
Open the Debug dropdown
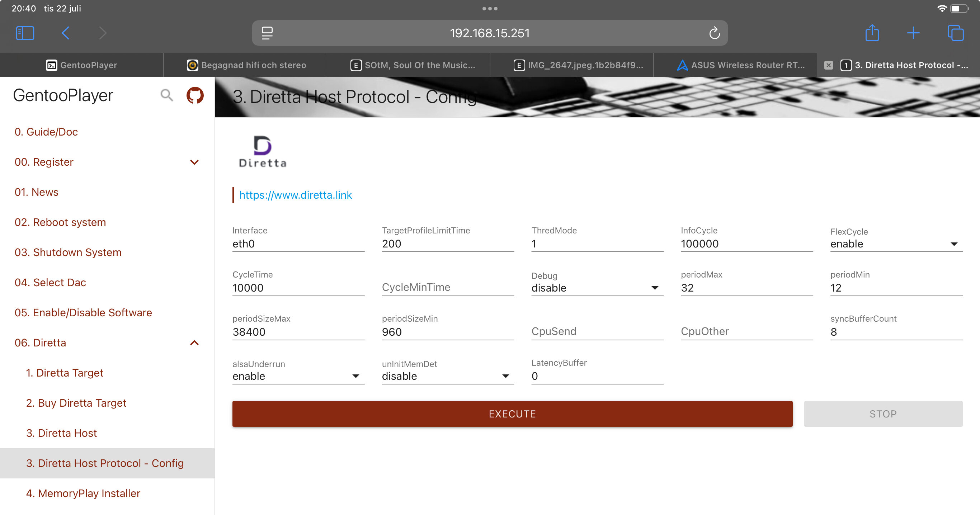tap(597, 288)
